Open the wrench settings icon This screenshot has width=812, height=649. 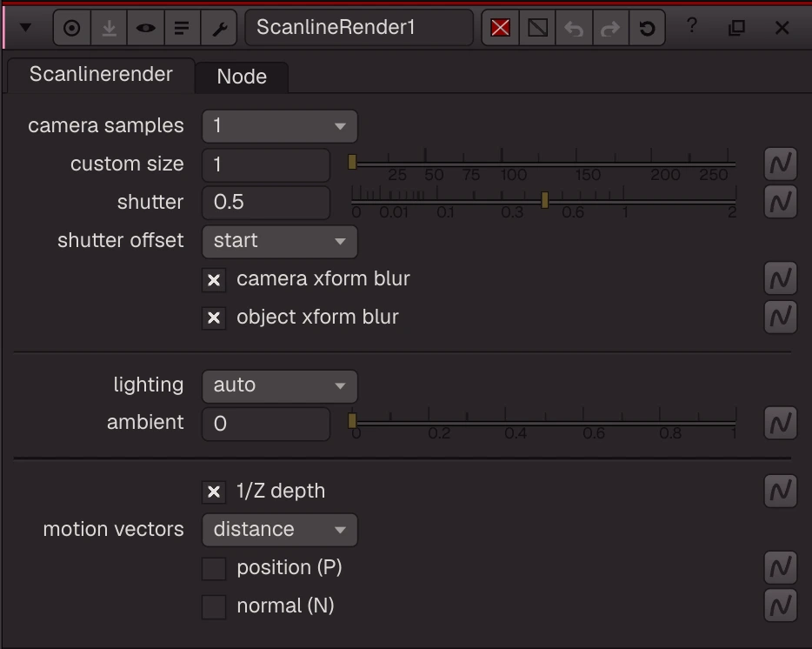coord(219,28)
